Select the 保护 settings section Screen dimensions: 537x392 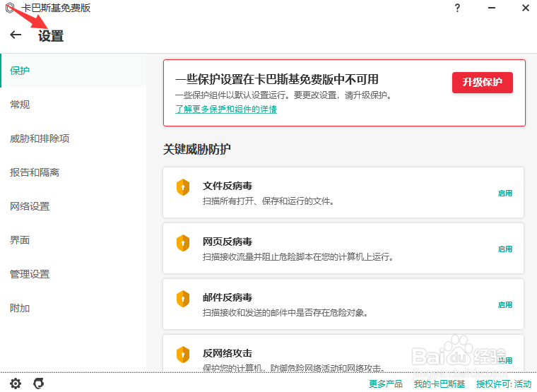pyautogui.click(x=73, y=71)
